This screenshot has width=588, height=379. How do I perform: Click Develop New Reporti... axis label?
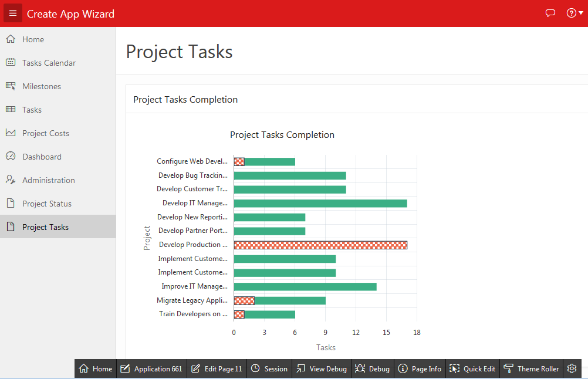192,217
